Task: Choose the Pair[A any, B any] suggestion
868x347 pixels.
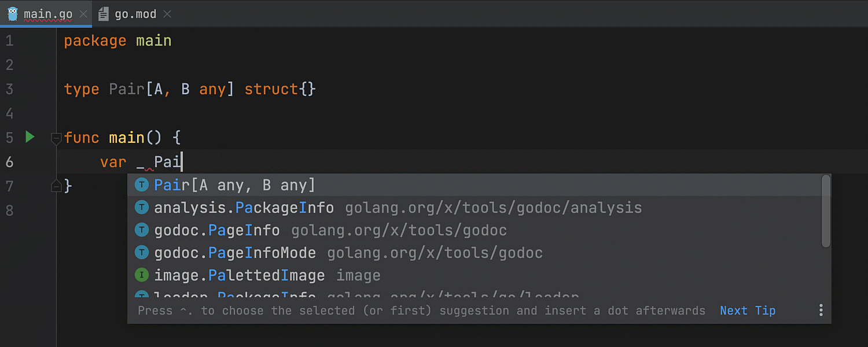Action: [234, 185]
